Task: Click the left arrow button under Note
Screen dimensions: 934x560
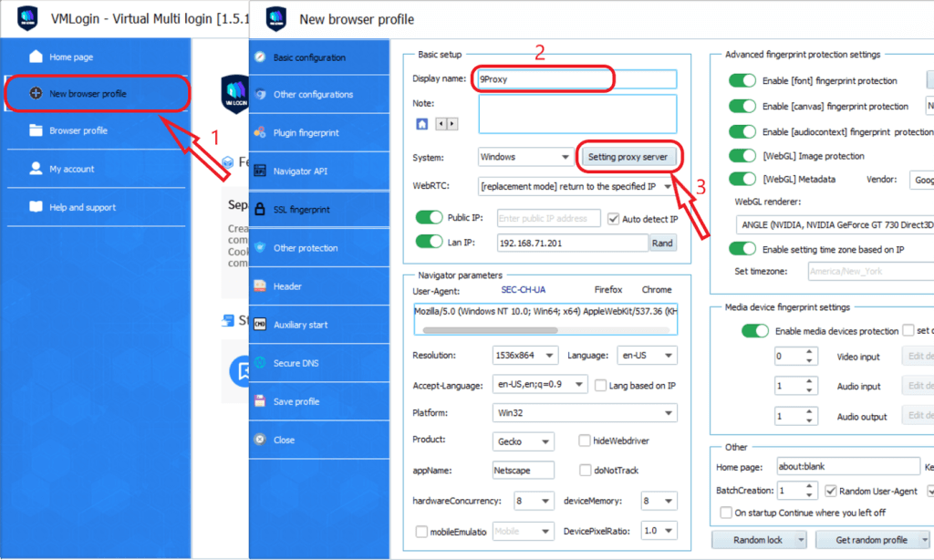Action: click(441, 124)
